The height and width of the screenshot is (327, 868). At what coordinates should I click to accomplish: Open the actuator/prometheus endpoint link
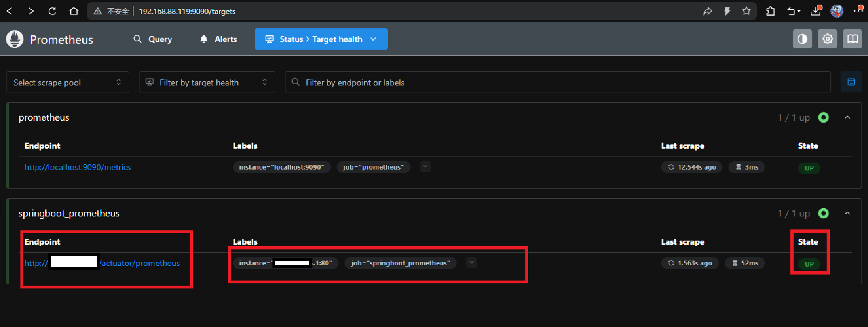click(102, 263)
